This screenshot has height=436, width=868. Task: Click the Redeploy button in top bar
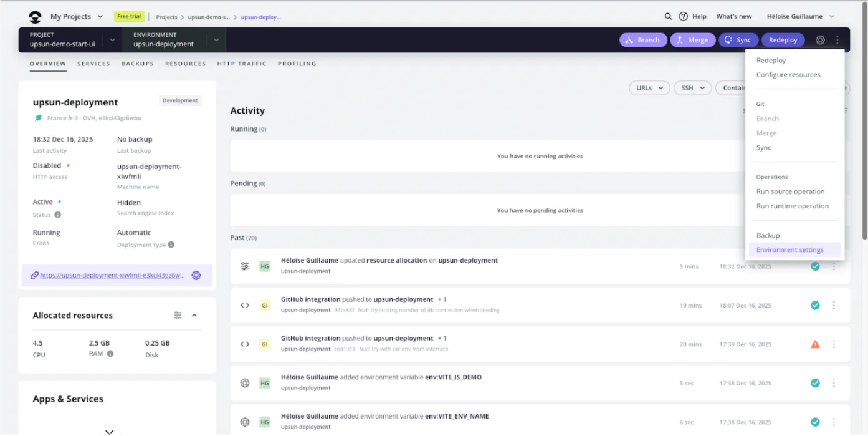[x=783, y=40]
